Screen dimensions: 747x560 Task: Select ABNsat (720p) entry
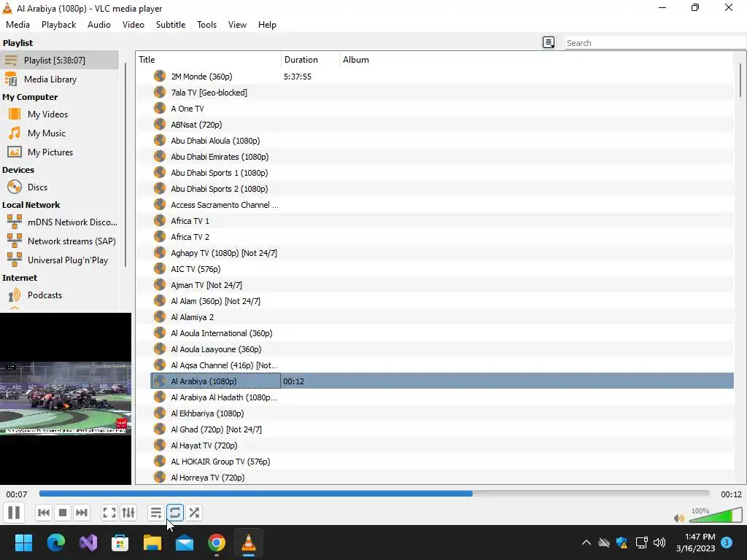click(x=442, y=125)
